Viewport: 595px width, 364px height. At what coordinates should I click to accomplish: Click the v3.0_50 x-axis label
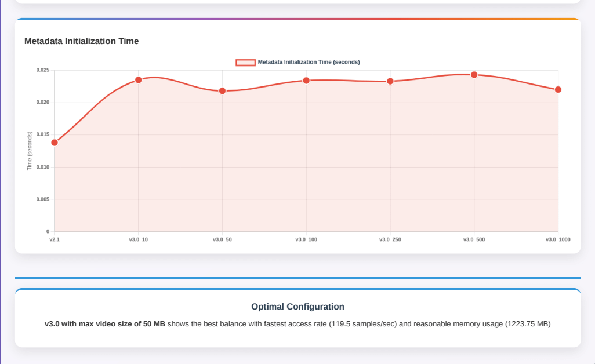pyautogui.click(x=222, y=239)
